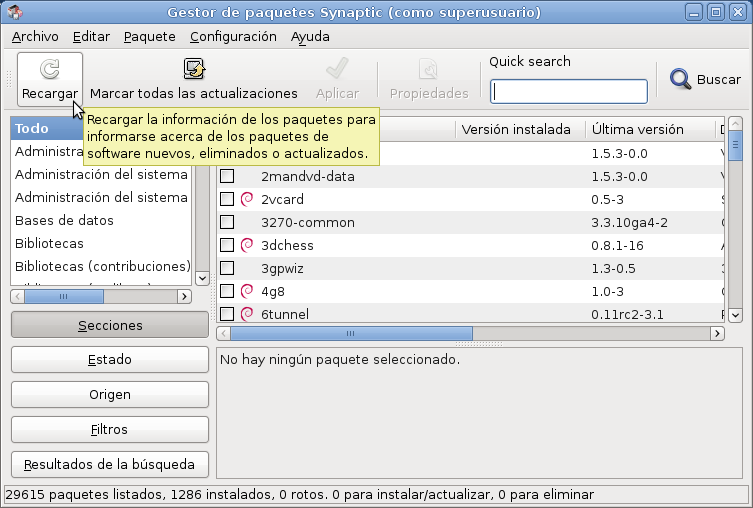Click in the Quick search field

pos(569,91)
